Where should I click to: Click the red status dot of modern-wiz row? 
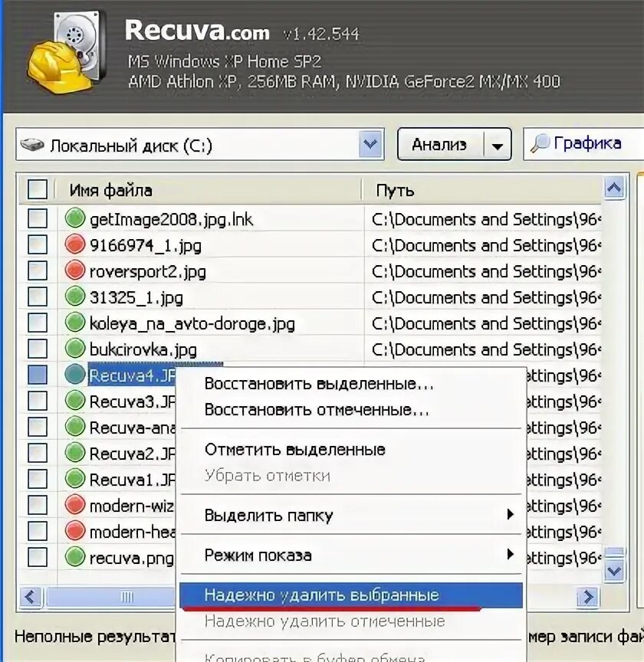tap(75, 505)
